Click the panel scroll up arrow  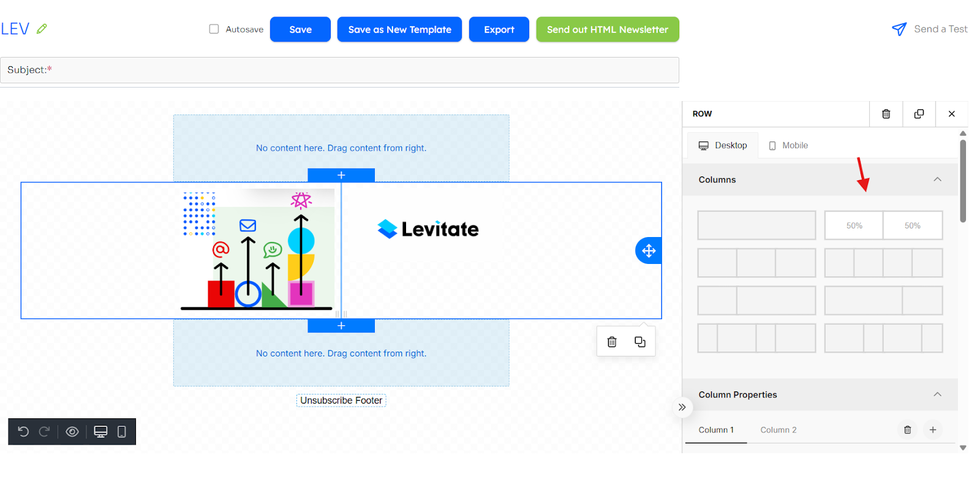point(963,133)
